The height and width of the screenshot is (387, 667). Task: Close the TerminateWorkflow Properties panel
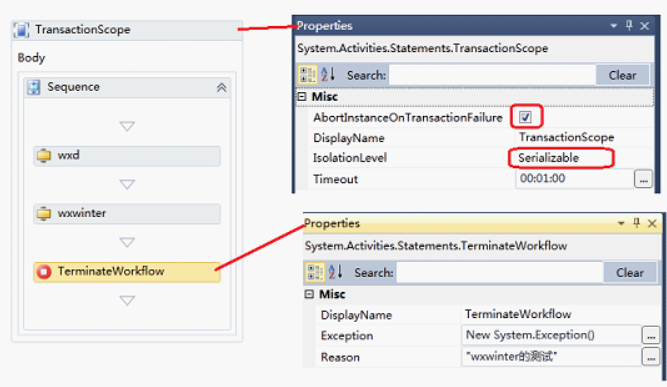pyautogui.click(x=652, y=223)
